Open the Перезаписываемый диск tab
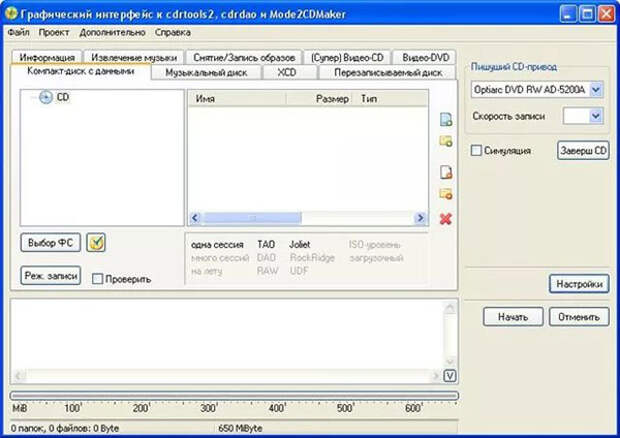Image resolution: width=620 pixels, height=438 pixels. click(x=388, y=73)
